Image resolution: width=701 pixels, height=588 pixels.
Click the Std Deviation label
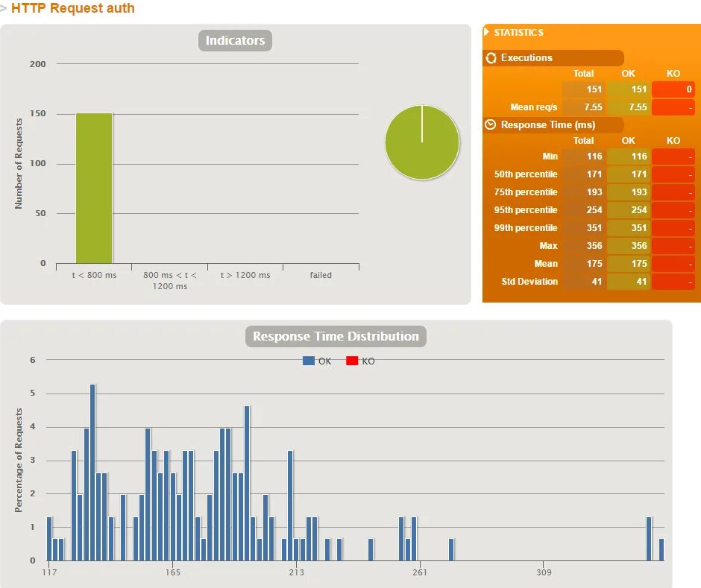[x=529, y=282]
